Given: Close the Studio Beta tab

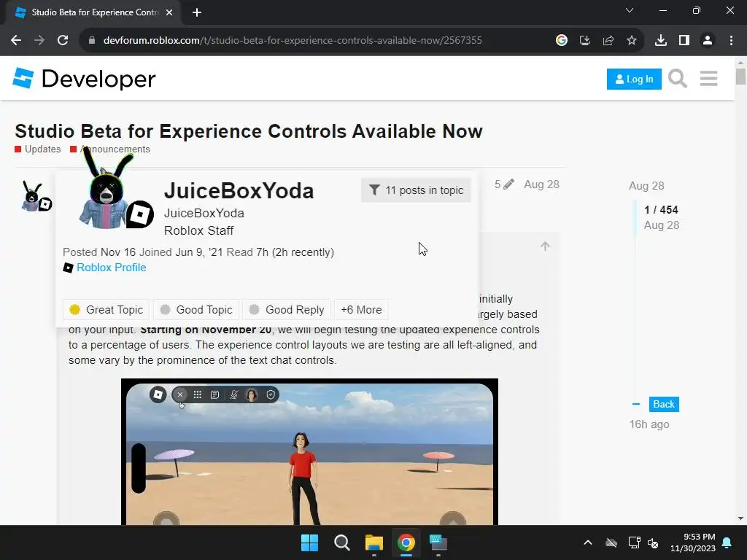Looking at the screenshot, I should 169,12.
